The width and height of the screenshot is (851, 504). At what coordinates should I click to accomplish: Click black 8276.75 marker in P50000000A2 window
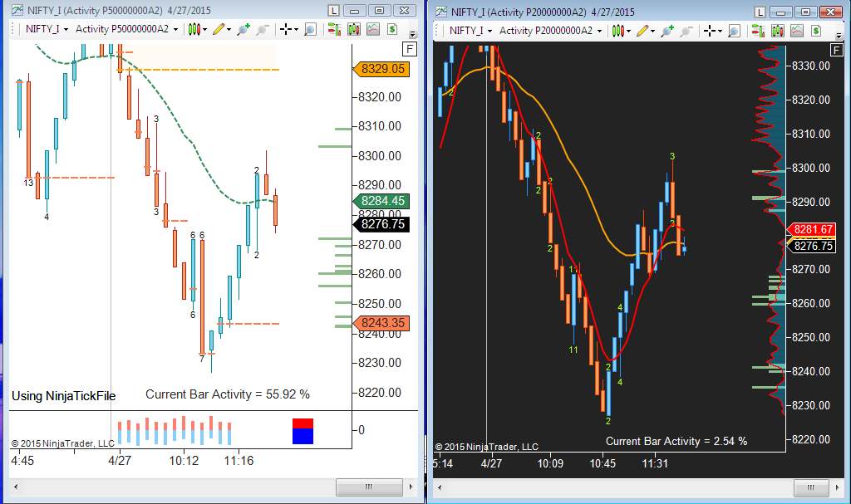[x=381, y=224]
